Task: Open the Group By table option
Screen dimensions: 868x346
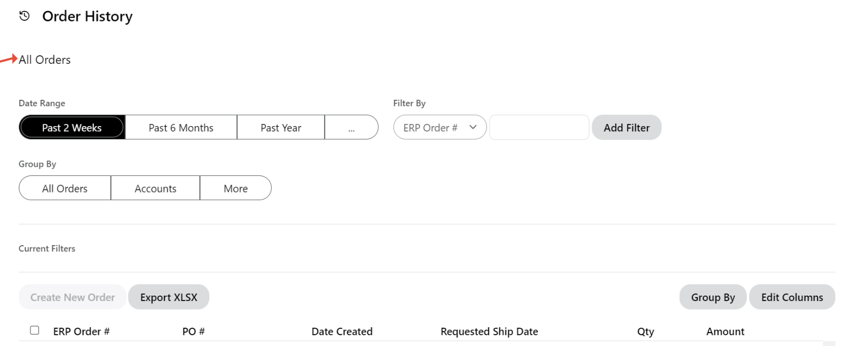Action: click(712, 297)
